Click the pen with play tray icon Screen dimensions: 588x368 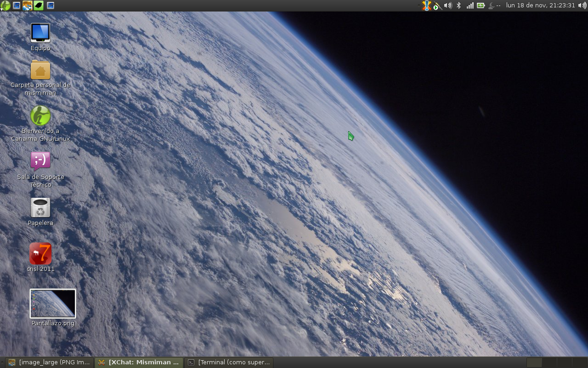pyautogui.click(x=437, y=6)
